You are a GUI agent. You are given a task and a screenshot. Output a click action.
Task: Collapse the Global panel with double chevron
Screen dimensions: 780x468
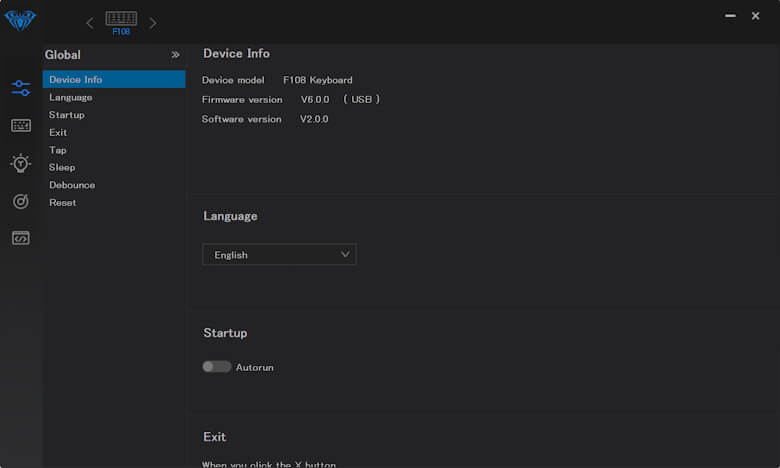coord(175,55)
